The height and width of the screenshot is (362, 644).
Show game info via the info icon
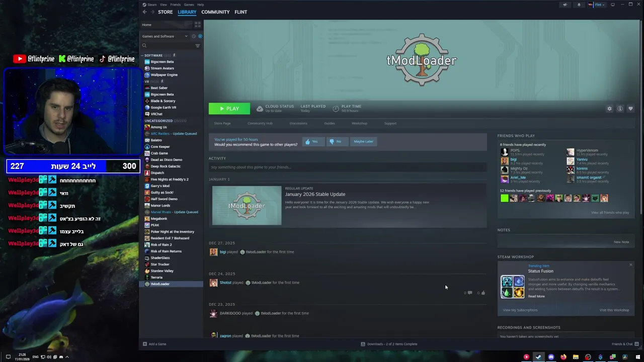pyautogui.click(x=620, y=109)
